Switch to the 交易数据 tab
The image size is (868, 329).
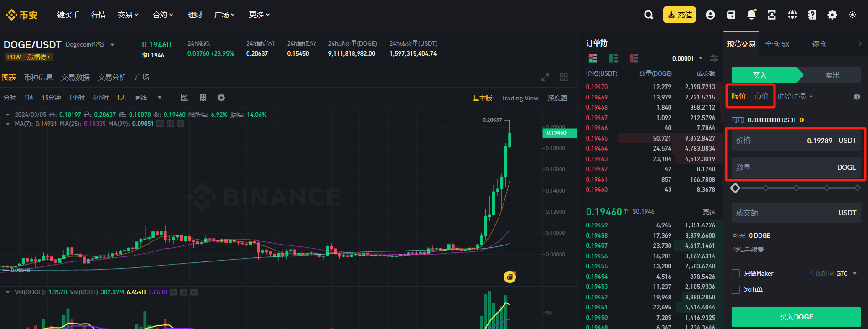pos(75,77)
